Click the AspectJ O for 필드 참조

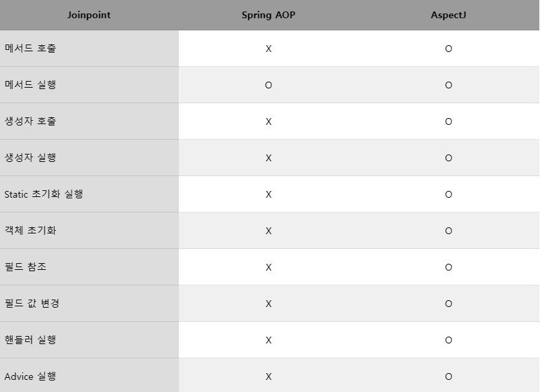pyautogui.click(x=448, y=267)
